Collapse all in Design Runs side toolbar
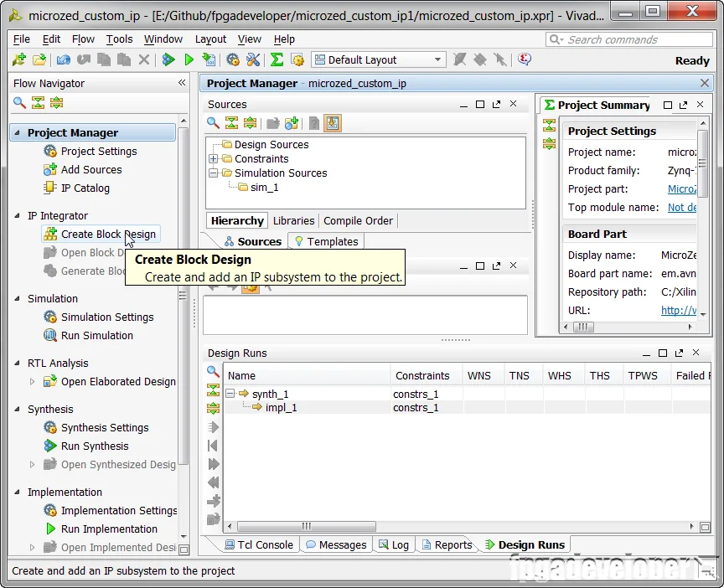 coord(213,390)
